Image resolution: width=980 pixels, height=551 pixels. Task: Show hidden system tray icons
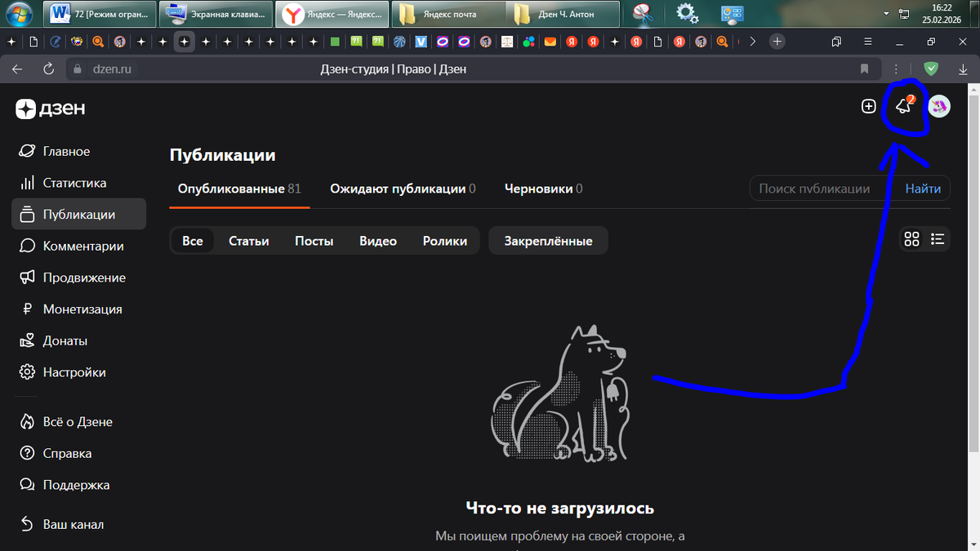(887, 14)
